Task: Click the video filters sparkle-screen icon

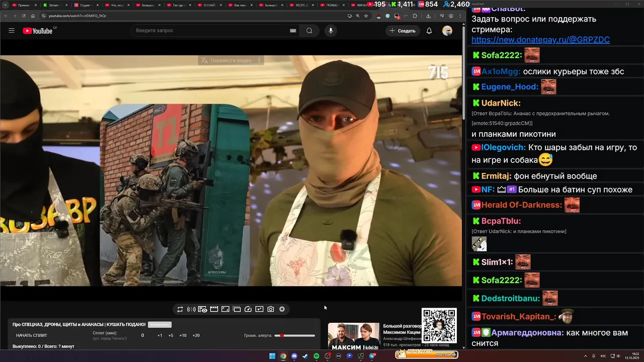Action: [x=259, y=309]
